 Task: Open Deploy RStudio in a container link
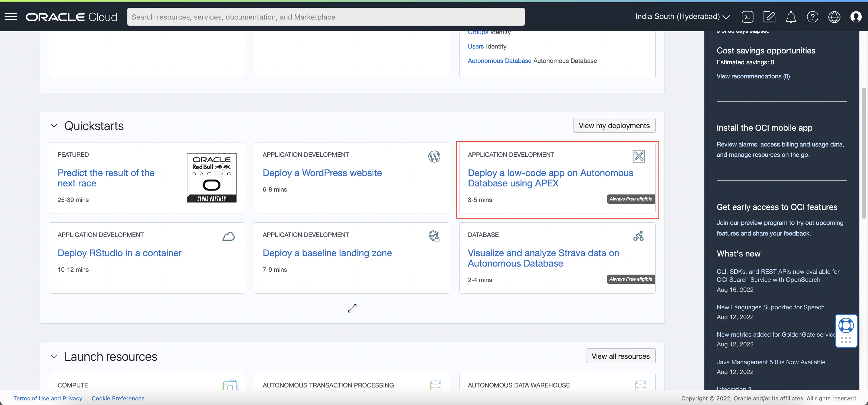click(119, 253)
